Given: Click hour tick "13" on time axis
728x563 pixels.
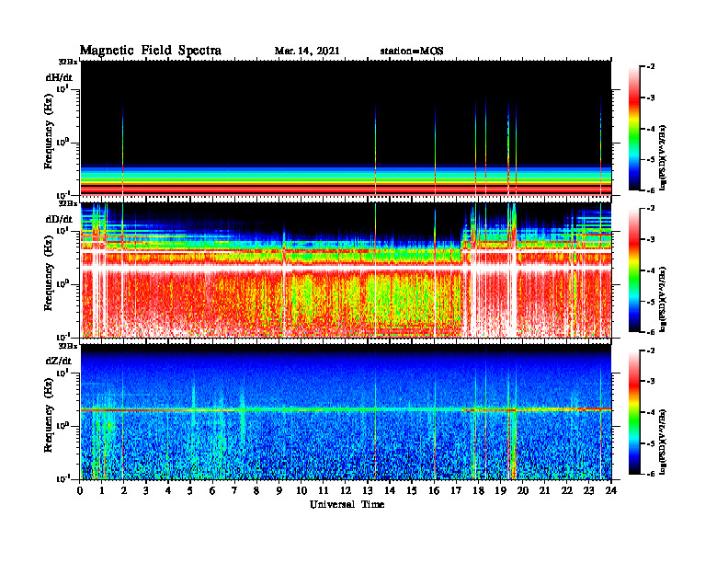Looking at the screenshot, I should coord(368,490).
